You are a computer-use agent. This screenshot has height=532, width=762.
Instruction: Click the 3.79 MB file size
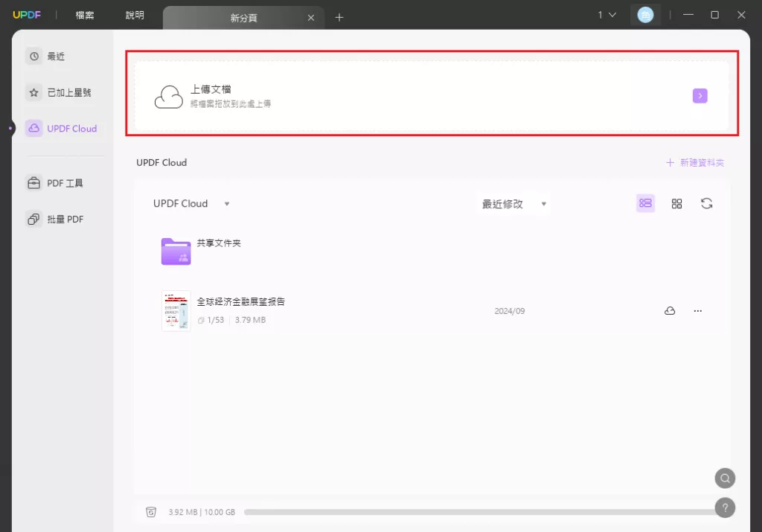tap(250, 320)
